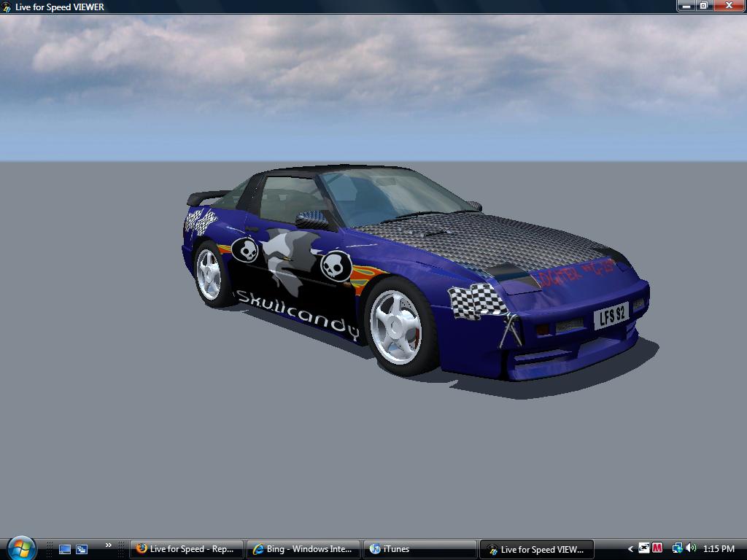Open the volume speaker tray icon
Image resolution: width=747 pixels, height=560 pixels.
pos(691,548)
